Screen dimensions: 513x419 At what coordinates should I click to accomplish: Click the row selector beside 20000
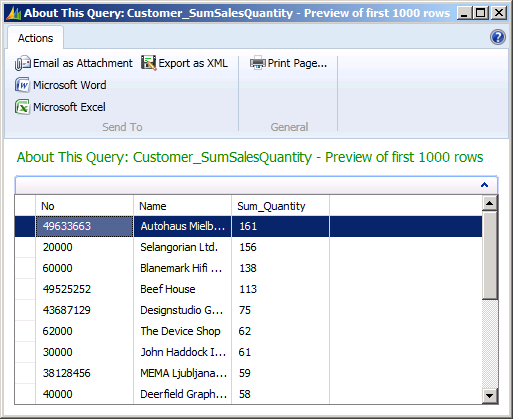click(x=25, y=247)
